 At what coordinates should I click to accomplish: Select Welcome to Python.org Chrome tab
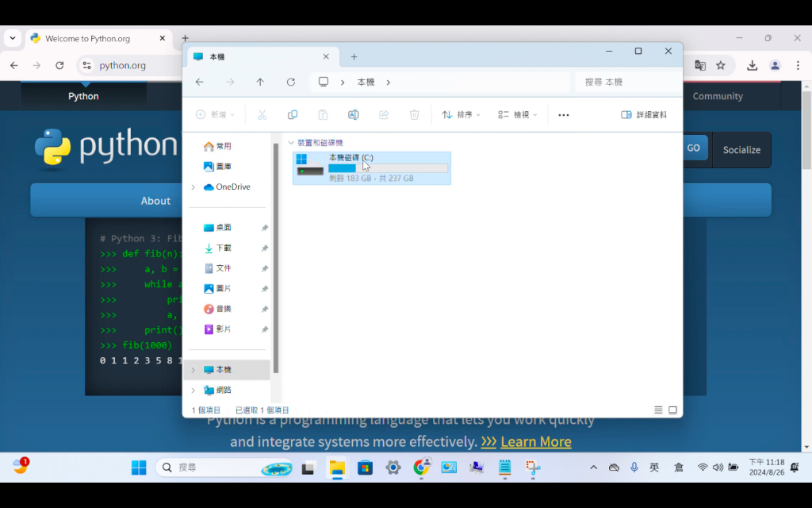(x=98, y=38)
